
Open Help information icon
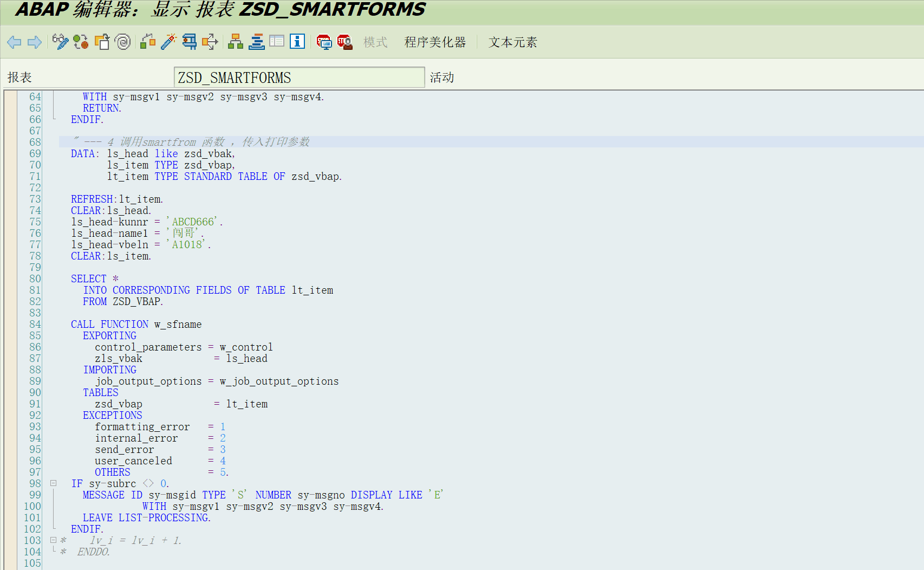(x=297, y=41)
